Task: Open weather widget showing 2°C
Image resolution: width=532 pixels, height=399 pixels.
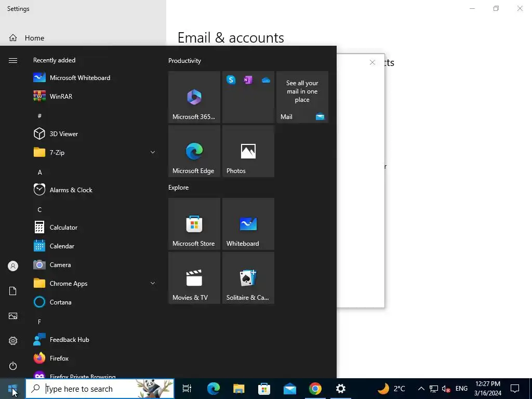Action: click(x=391, y=389)
